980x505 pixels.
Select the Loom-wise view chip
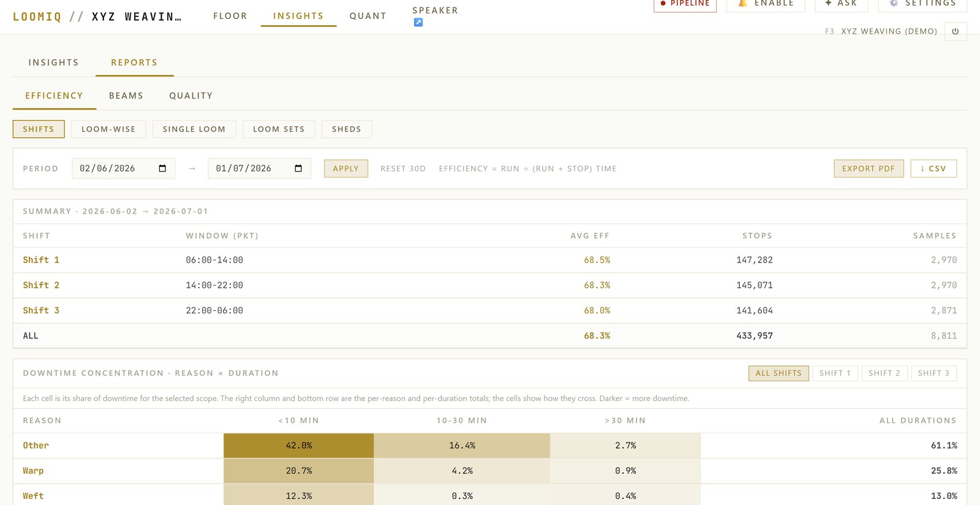(108, 129)
